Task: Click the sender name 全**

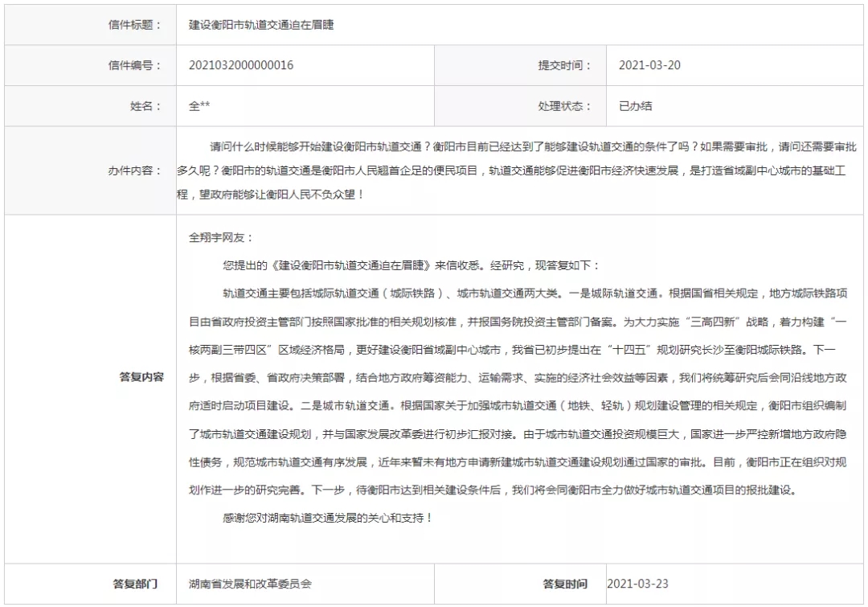Action: coord(199,106)
